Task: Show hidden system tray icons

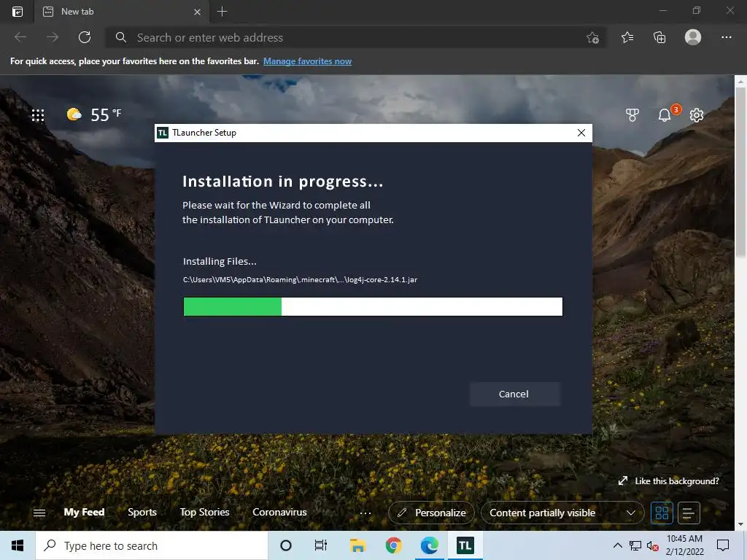Action: (617, 545)
